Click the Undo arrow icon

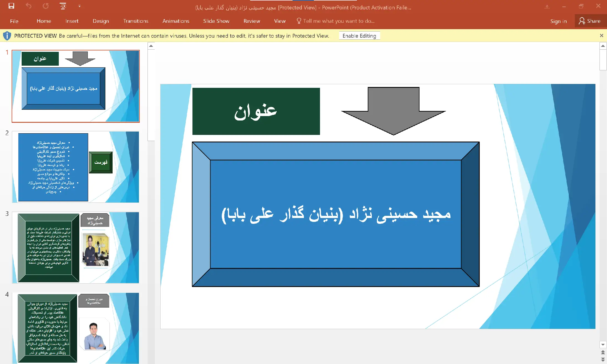click(29, 6)
